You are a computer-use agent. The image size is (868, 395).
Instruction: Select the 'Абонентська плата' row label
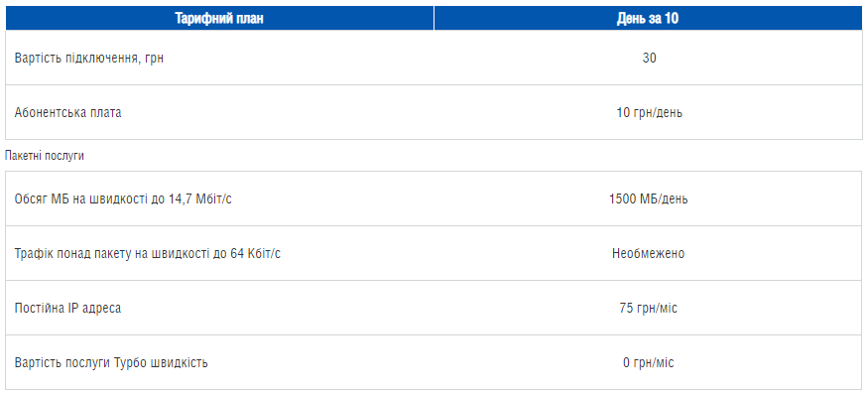(x=68, y=112)
